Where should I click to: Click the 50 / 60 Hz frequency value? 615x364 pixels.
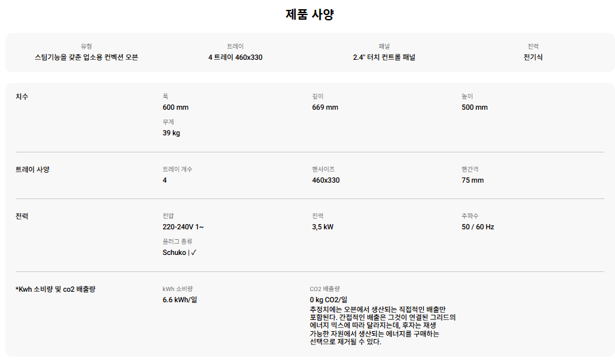[478, 227]
